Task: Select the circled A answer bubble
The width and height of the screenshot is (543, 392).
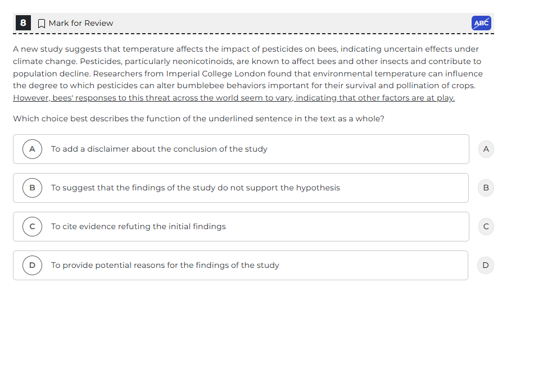Action: click(32, 149)
